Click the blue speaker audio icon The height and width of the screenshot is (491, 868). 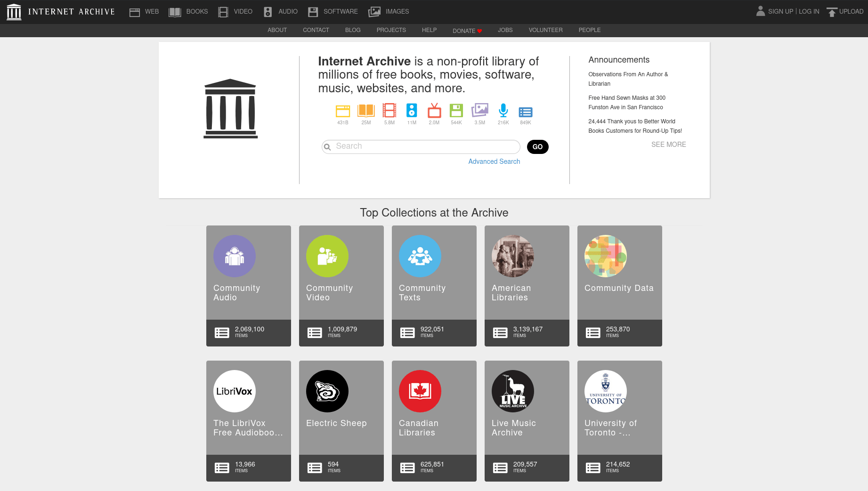[412, 111]
